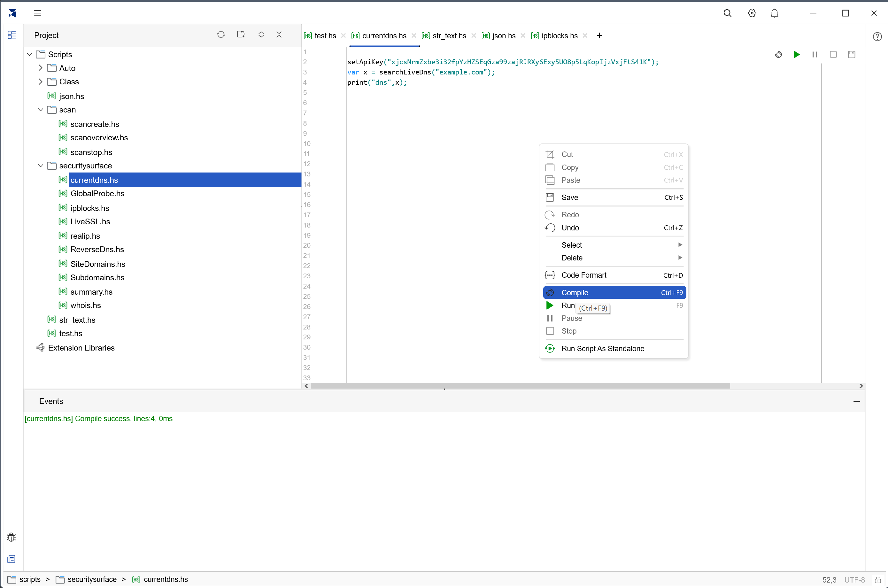Save file using editor toolbar disk icon
The image size is (888, 588).
(x=852, y=54)
